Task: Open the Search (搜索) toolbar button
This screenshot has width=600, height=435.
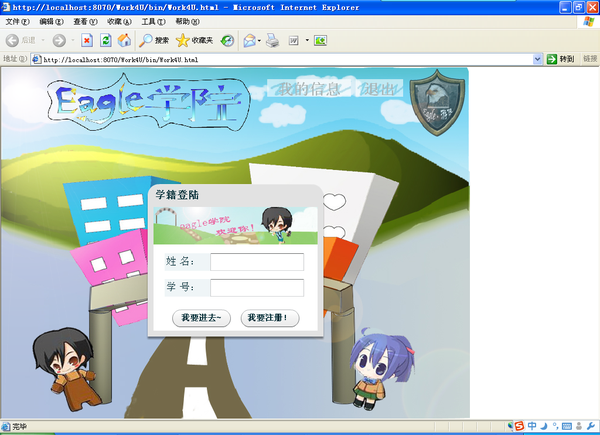Action: click(x=154, y=40)
